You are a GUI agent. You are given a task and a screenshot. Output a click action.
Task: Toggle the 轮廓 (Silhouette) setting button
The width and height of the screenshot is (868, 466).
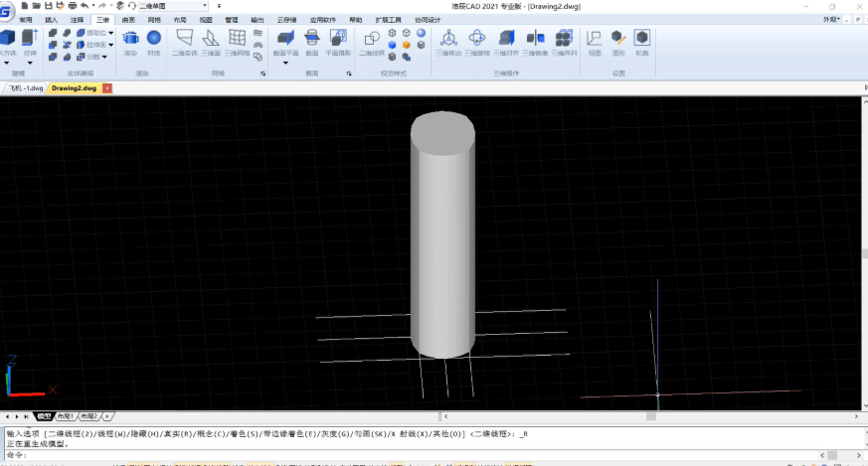pos(642,39)
